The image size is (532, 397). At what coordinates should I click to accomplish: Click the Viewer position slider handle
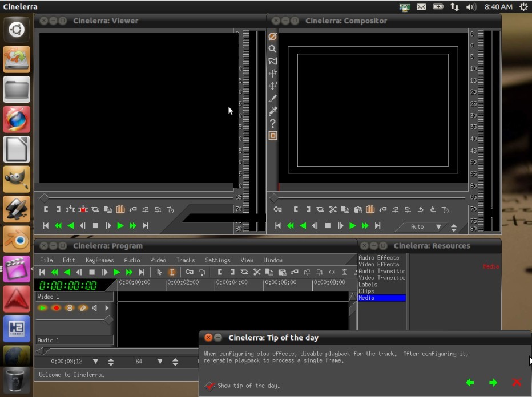pyautogui.click(x=44, y=197)
